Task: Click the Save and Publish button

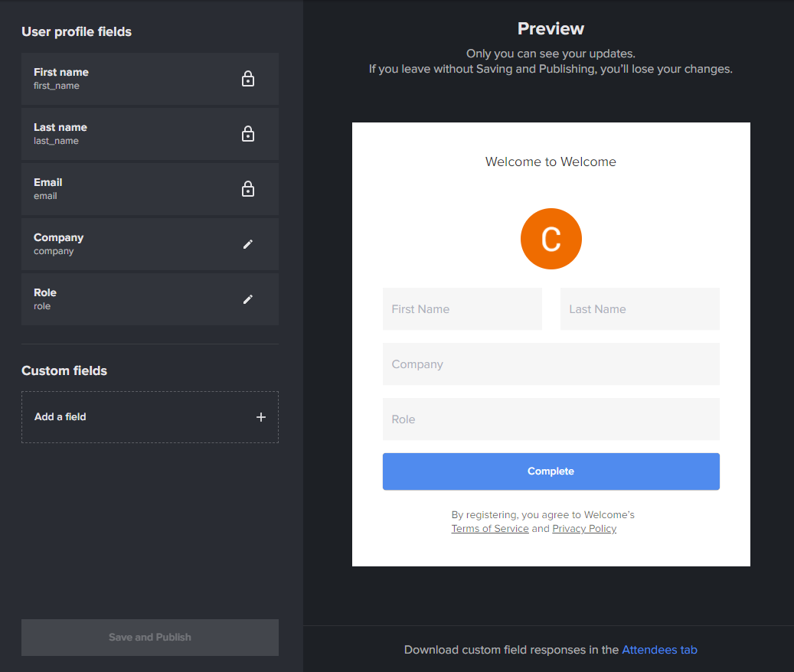Action: click(x=150, y=638)
